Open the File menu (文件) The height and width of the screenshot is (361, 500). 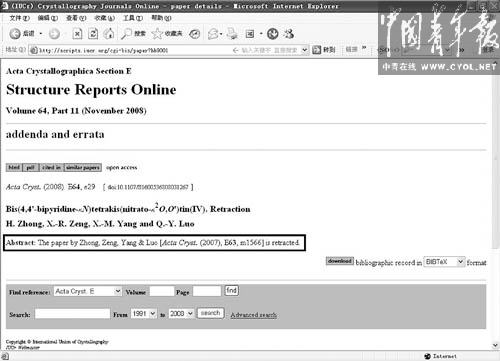19,18
